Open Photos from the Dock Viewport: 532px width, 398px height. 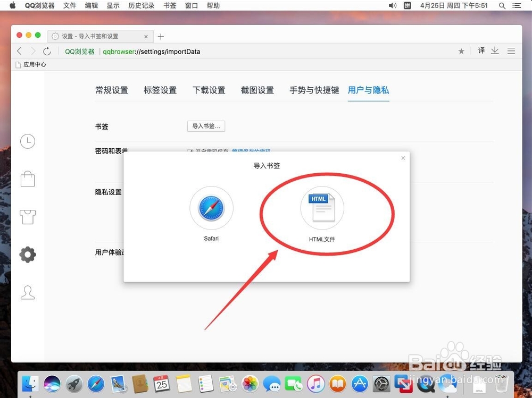pos(250,384)
